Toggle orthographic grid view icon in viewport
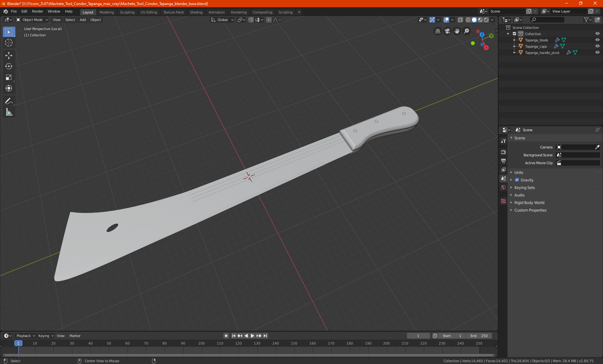The image size is (603, 364). pyautogui.click(x=437, y=31)
